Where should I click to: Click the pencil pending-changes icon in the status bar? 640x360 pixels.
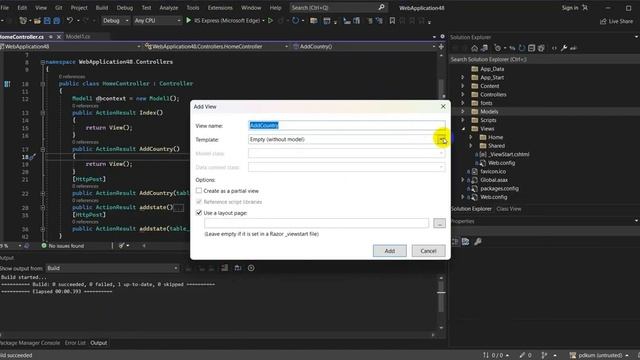522,355
